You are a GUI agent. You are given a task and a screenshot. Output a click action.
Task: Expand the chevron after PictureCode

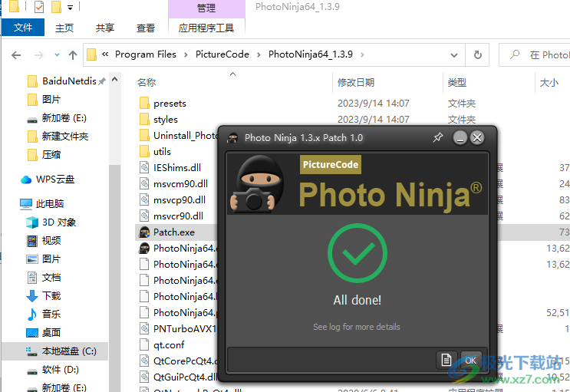point(259,55)
